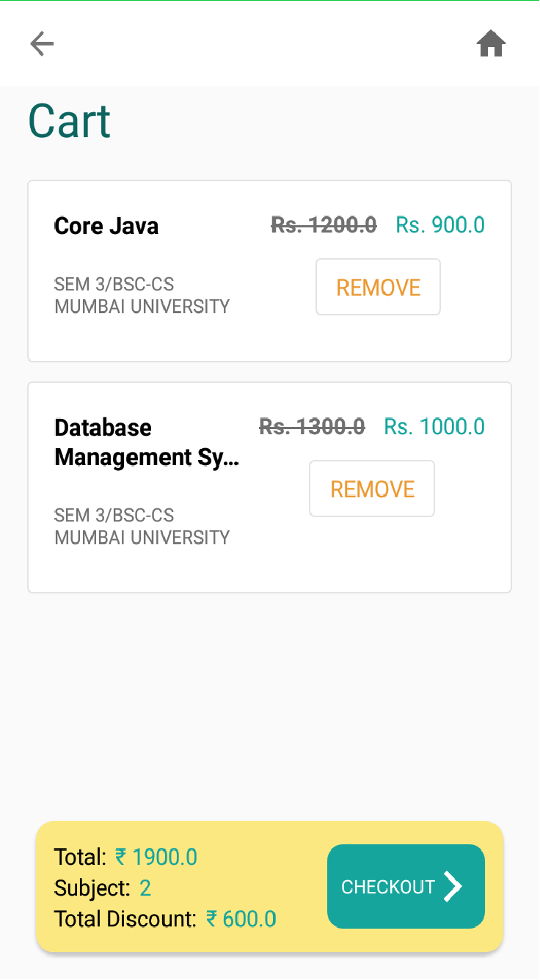Click the chevron arrow on Checkout

[x=453, y=887]
